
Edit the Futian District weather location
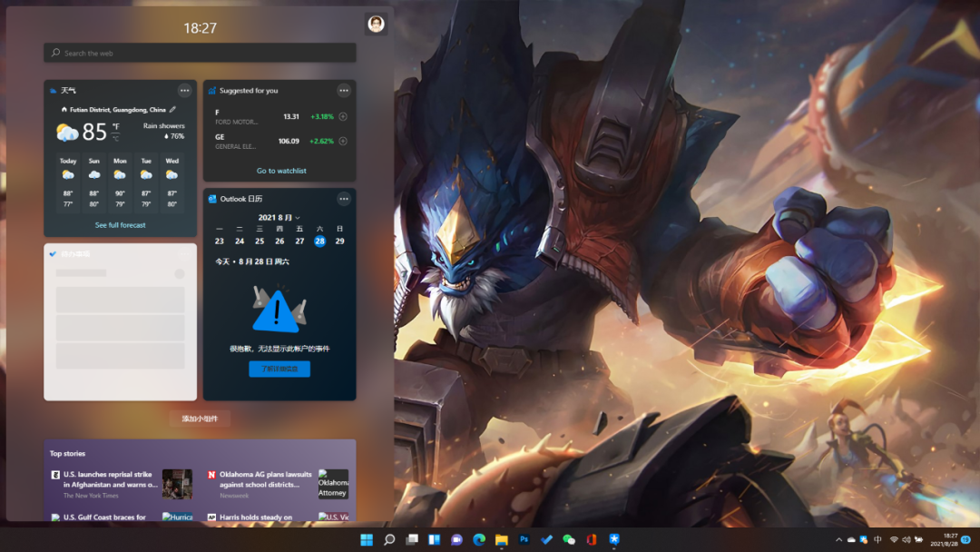click(x=172, y=109)
